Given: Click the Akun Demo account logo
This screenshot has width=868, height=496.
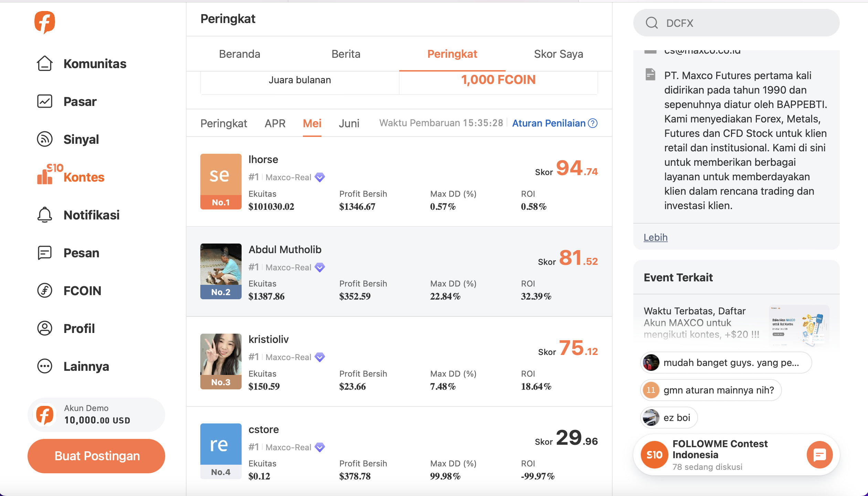Looking at the screenshot, I should tap(45, 415).
